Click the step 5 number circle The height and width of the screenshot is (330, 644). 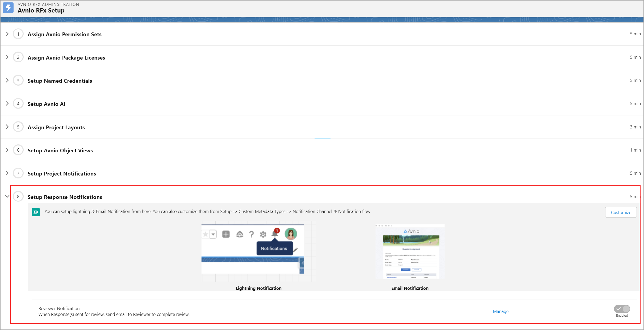coord(18,127)
